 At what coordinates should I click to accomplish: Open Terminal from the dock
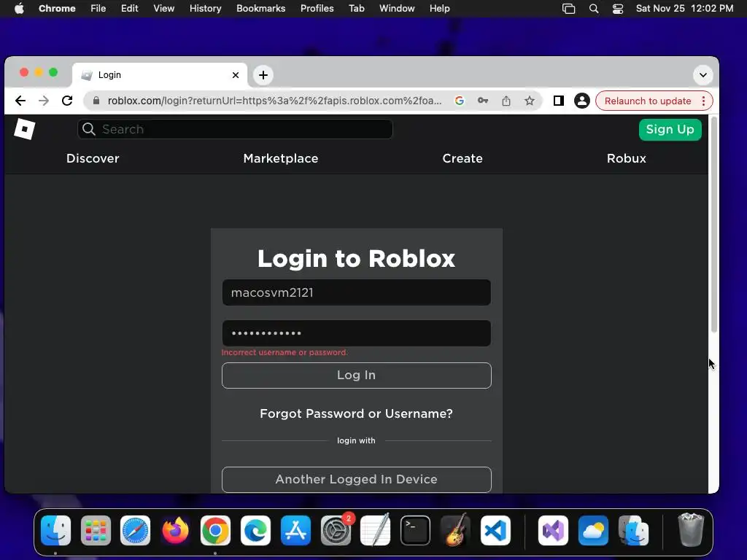click(415, 530)
